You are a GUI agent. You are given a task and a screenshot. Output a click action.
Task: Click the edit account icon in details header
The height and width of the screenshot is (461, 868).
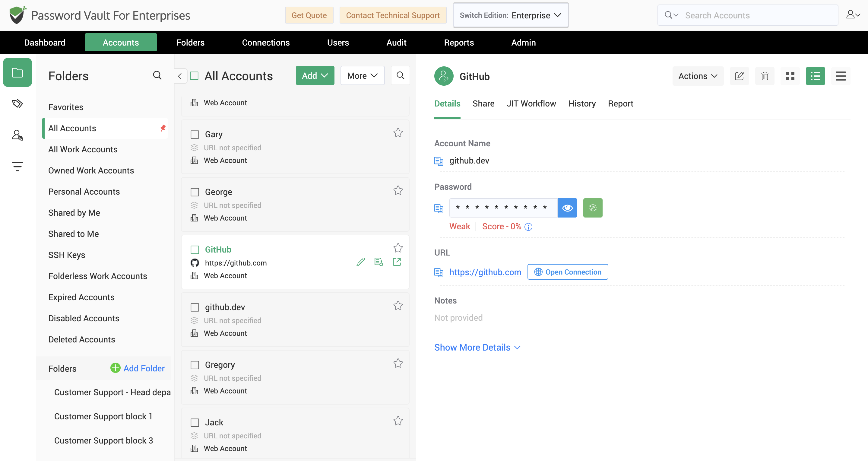coord(739,76)
